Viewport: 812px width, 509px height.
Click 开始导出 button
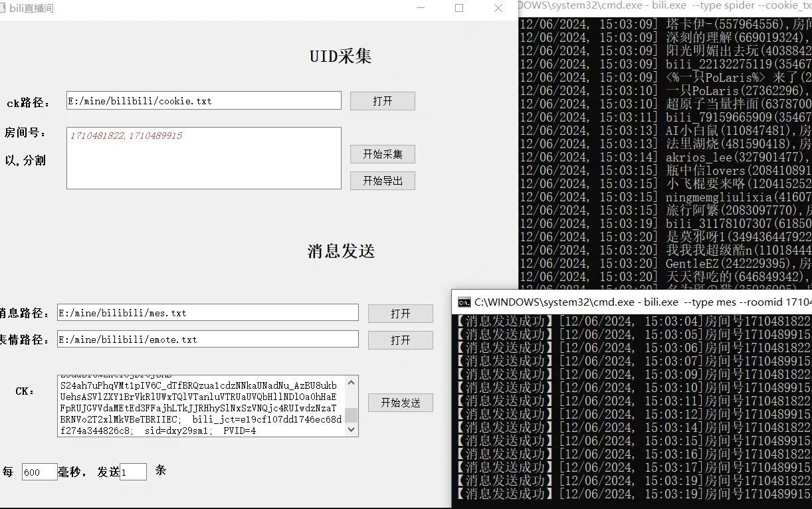pos(383,181)
